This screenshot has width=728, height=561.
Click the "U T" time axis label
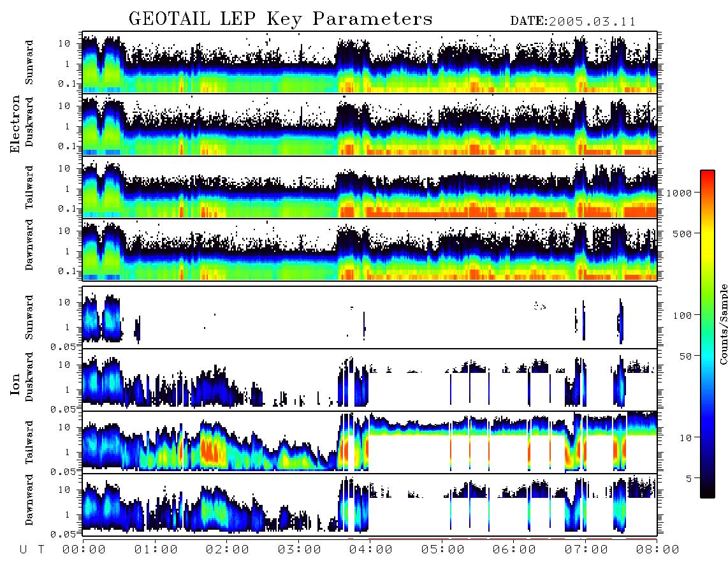pyautogui.click(x=33, y=550)
